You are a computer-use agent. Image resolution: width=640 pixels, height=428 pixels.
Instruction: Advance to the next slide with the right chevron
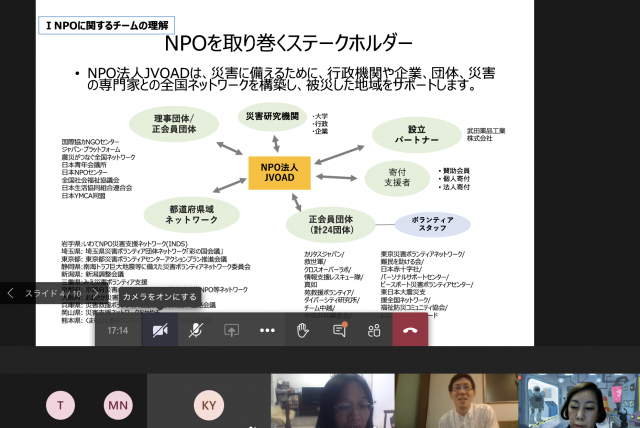(x=95, y=293)
